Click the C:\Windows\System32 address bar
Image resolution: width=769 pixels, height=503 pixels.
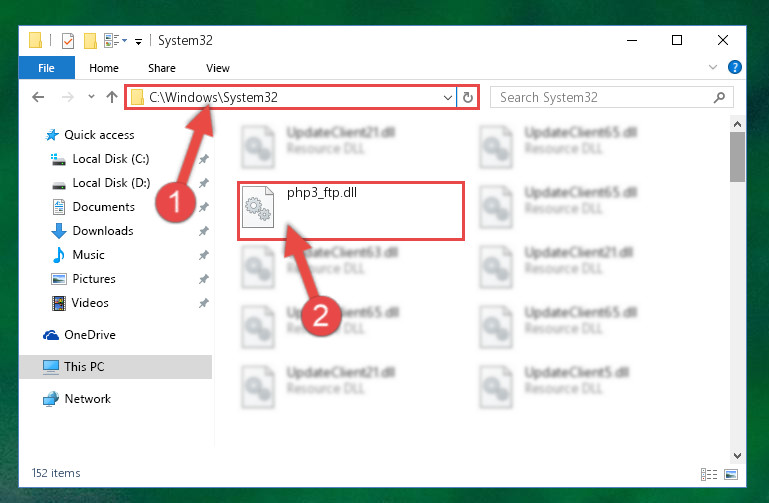[289, 97]
